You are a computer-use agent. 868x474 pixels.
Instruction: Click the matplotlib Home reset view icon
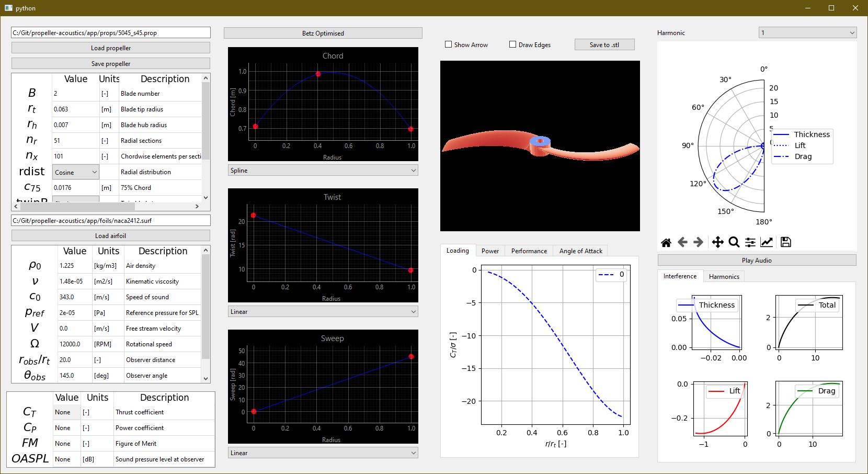pyautogui.click(x=666, y=242)
